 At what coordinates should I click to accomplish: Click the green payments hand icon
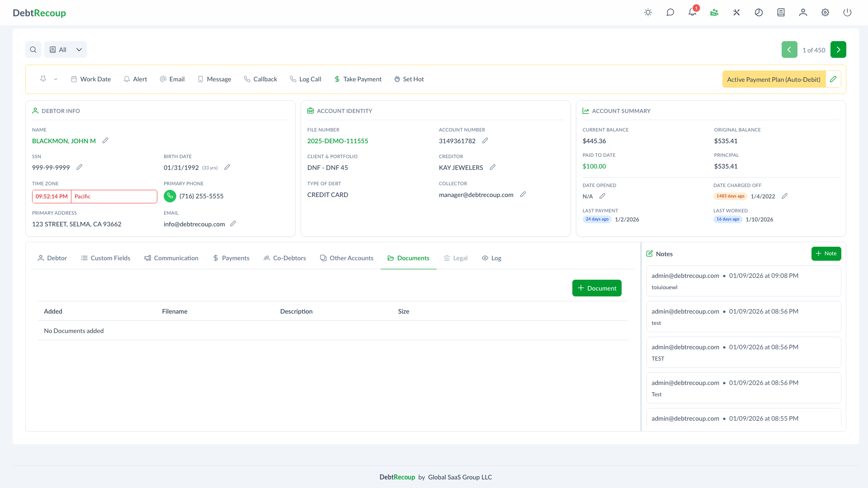point(714,12)
